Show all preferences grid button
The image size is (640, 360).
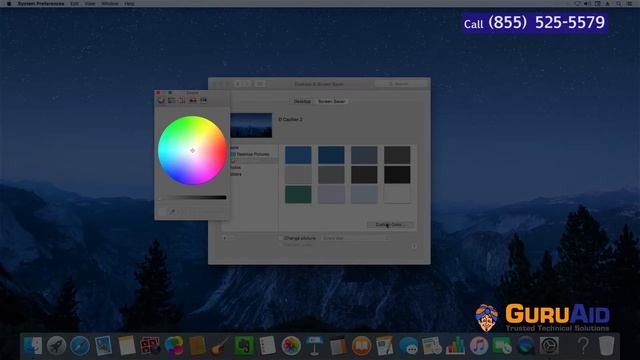coord(260,84)
